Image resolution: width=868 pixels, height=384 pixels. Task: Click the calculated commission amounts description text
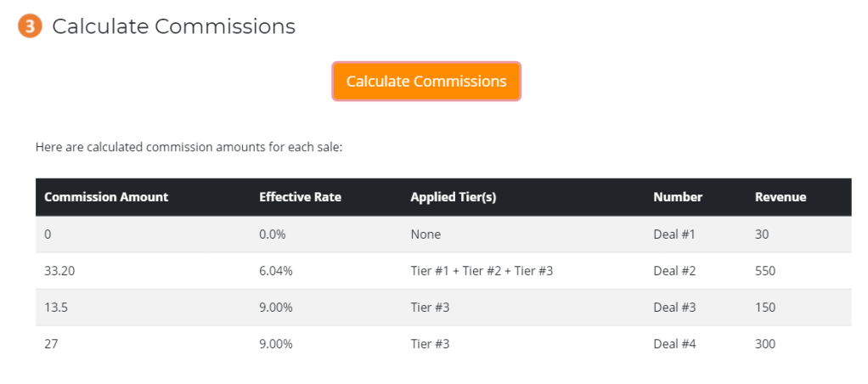[x=189, y=147]
